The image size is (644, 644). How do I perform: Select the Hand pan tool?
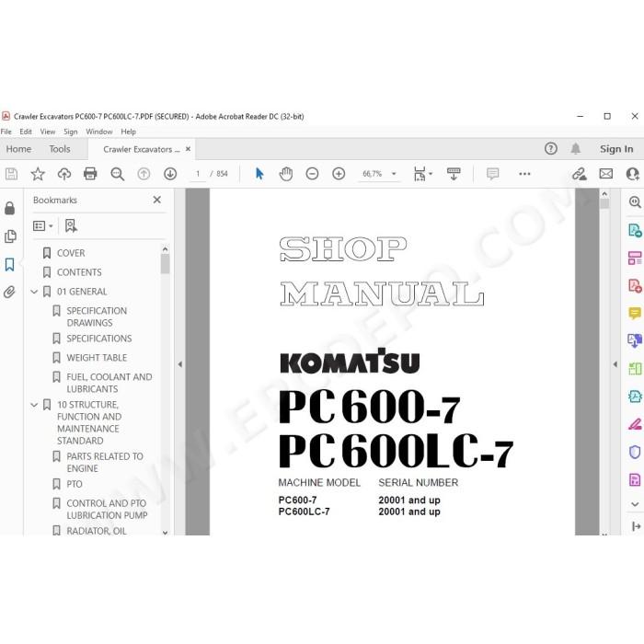tap(286, 174)
